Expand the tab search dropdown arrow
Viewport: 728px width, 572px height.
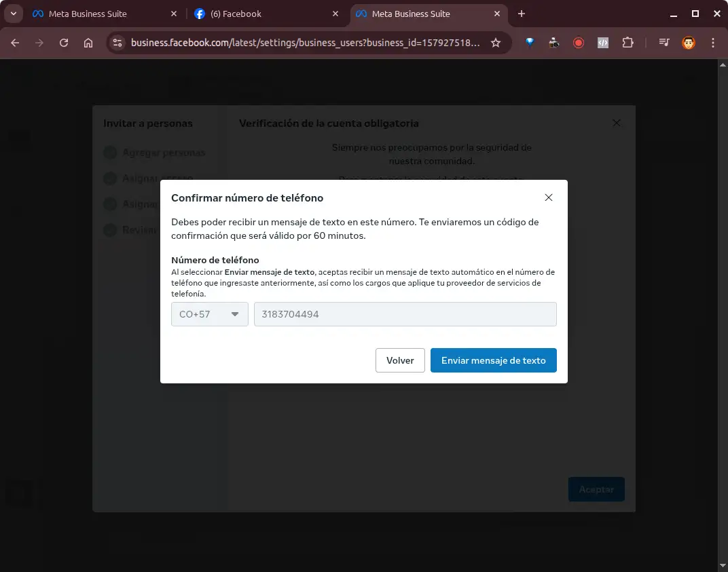point(13,14)
